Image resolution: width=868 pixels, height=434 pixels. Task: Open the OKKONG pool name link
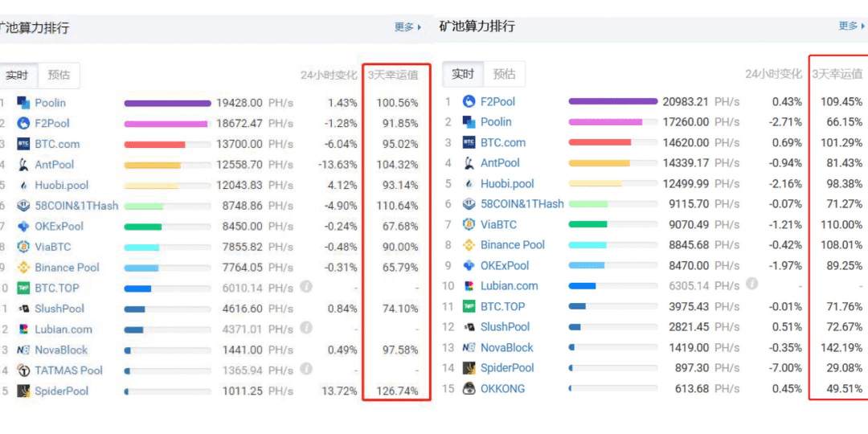(x=502, y=389)
